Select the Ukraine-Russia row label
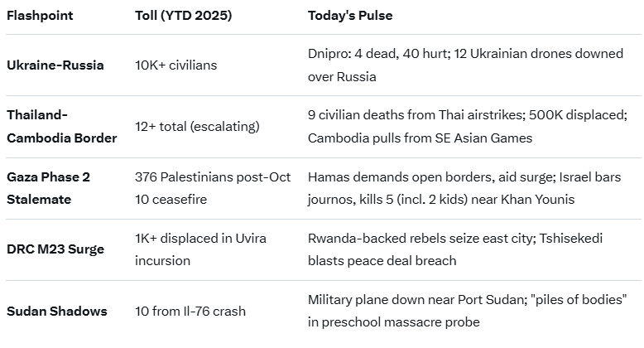 click(x=55, y=65)
